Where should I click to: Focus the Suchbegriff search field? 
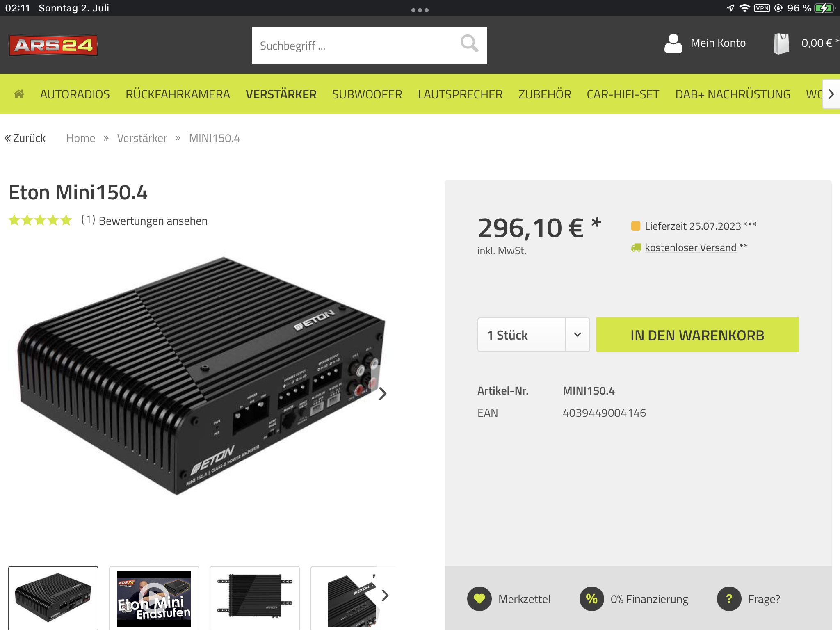(x=355, y=46)
